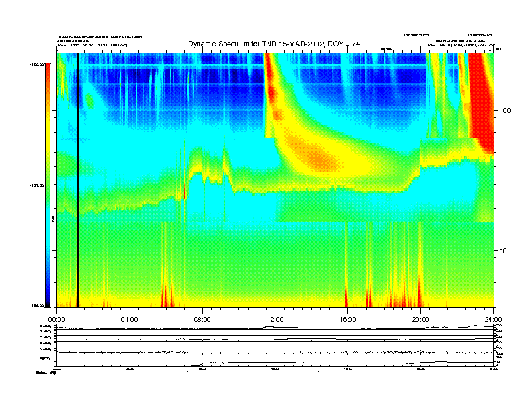This screenshot has width=532, height=411.
Task: Click the 00:00 time axis label
Action: pyautogui.click(x=57, y=320)
